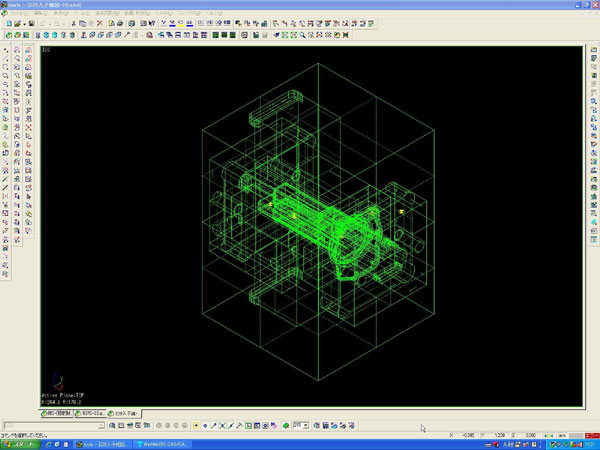
Task: Expand the dropdown arrow beside the bottom toolbar combo box
Action: point(304,426)
